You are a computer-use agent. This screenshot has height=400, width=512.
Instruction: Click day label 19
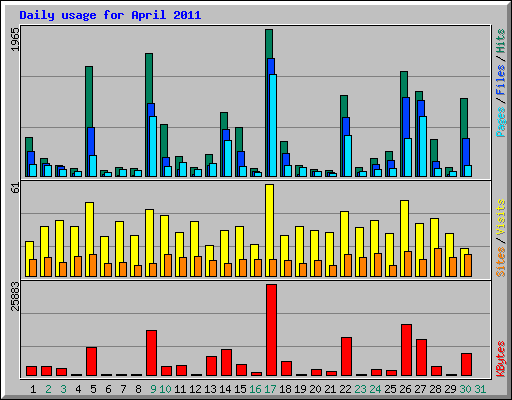(300, 389)
